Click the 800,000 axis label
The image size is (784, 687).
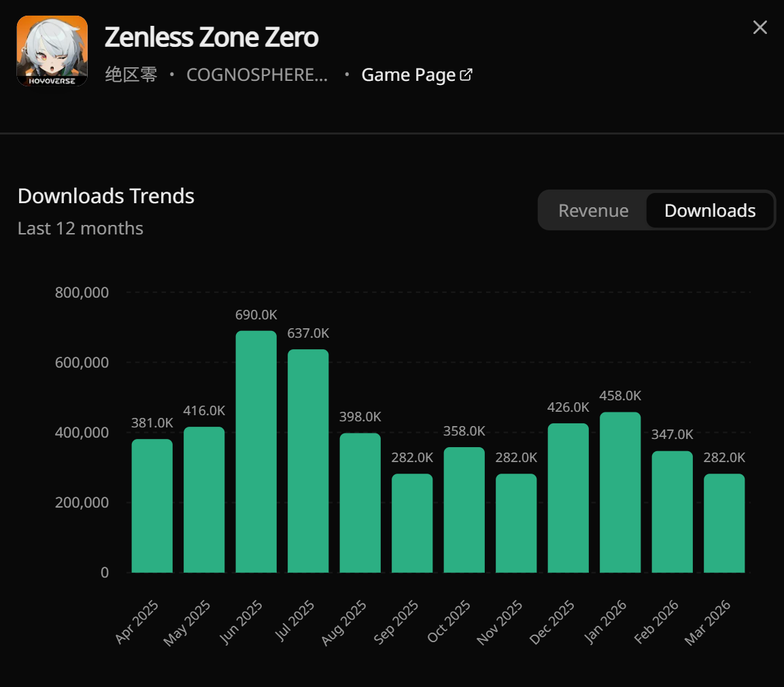(x=82, y=292)
